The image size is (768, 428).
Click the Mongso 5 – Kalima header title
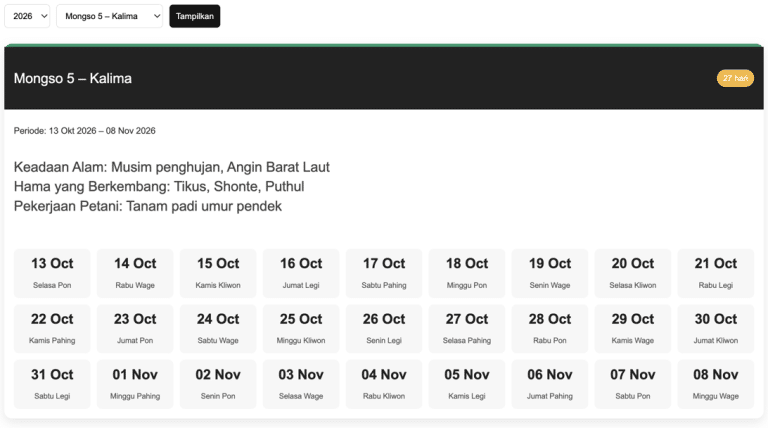(72, 78)
